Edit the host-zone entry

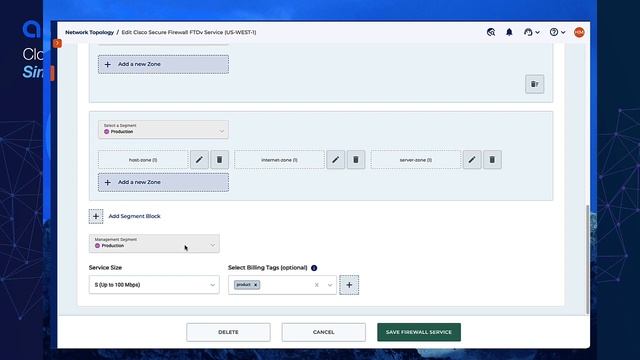click(x=199, y=160)
